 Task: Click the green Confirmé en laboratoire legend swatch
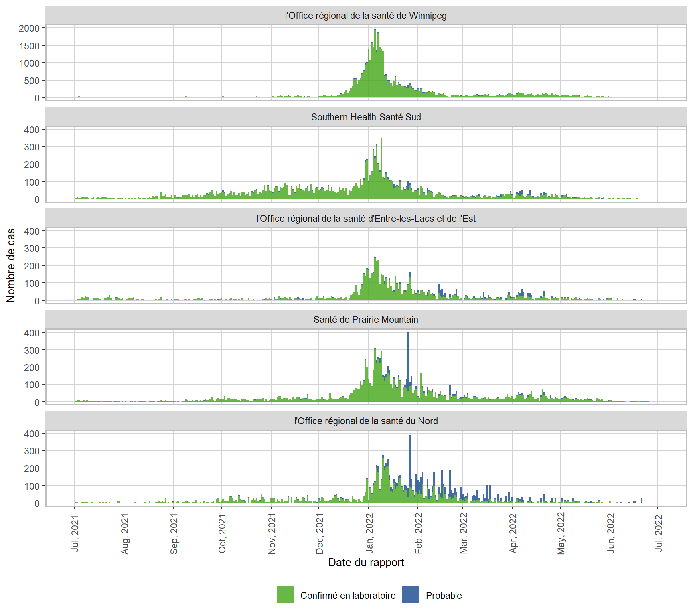(285, 595)
